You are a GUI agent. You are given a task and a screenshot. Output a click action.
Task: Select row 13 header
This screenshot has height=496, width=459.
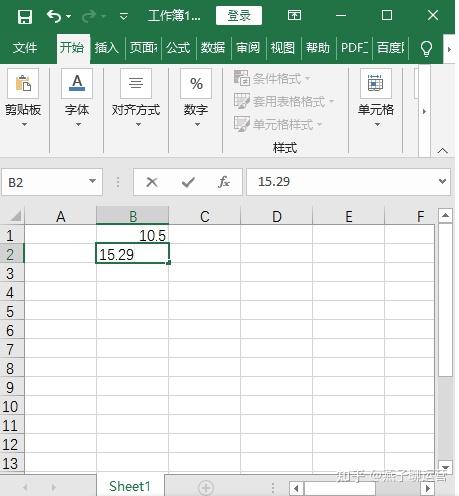tap(12, 463)
